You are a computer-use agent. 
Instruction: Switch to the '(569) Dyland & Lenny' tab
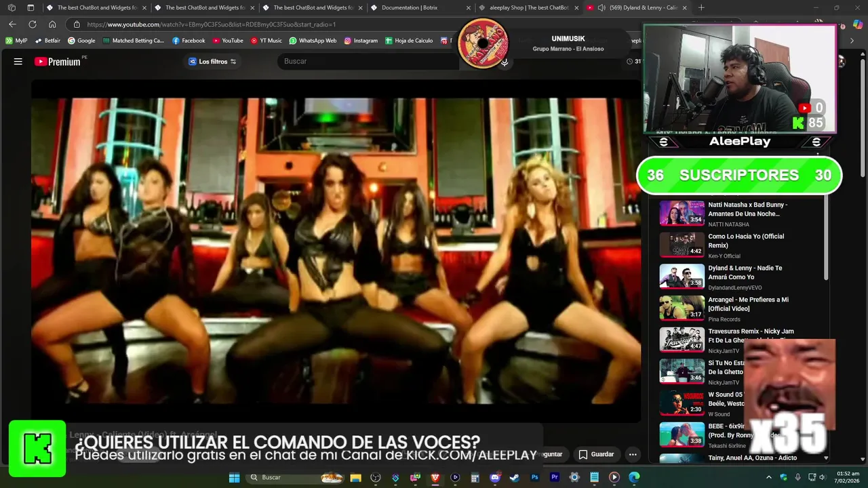coord(637,7)
